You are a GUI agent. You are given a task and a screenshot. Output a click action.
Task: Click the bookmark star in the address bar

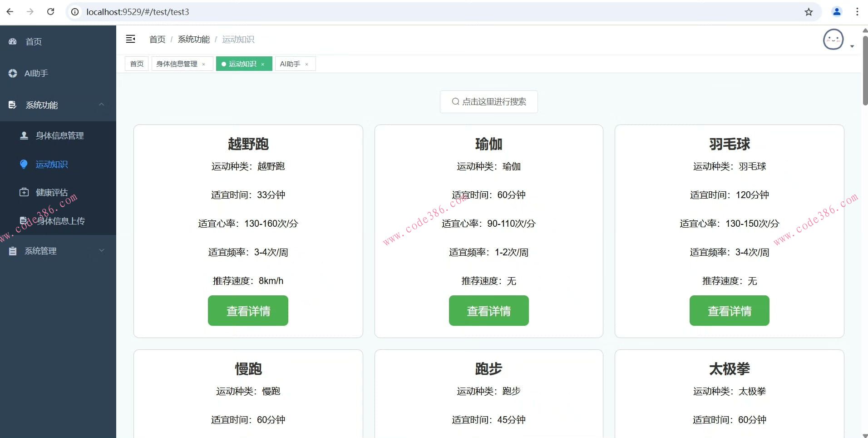pos(809,12)
